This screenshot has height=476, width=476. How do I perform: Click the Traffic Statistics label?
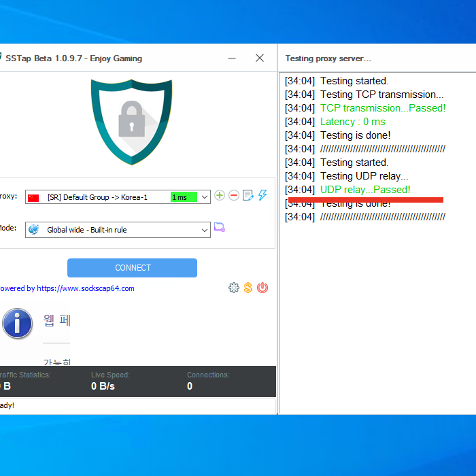click(25, 375)
